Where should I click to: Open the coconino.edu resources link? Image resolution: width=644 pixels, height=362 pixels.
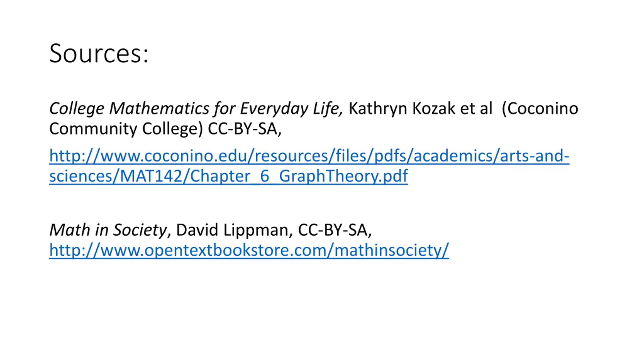tap(309, 166)
